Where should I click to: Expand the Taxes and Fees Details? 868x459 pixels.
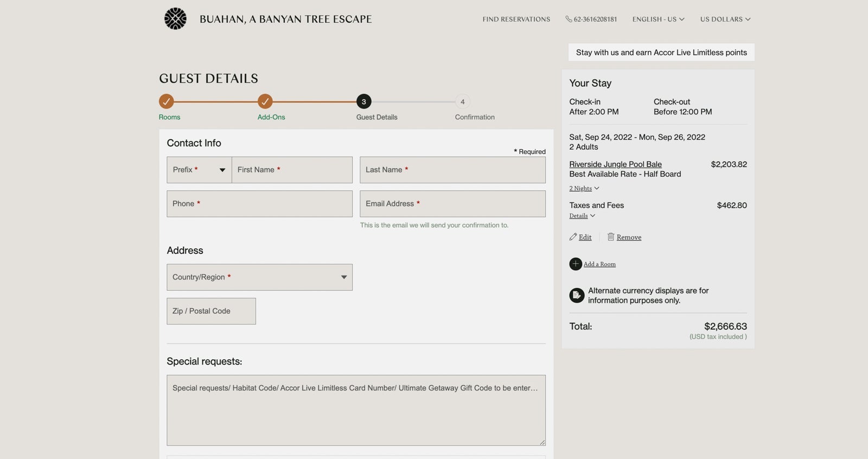coord(582,215)
